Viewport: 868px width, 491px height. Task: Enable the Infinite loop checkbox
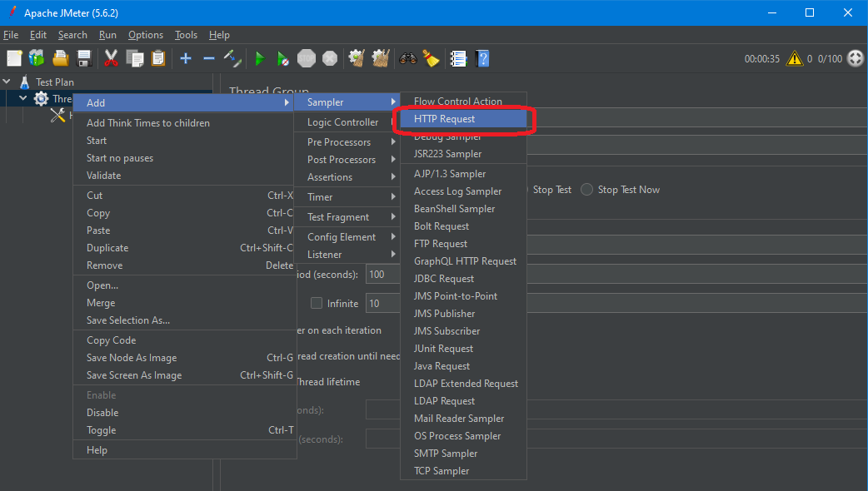(x=317, y=304)
